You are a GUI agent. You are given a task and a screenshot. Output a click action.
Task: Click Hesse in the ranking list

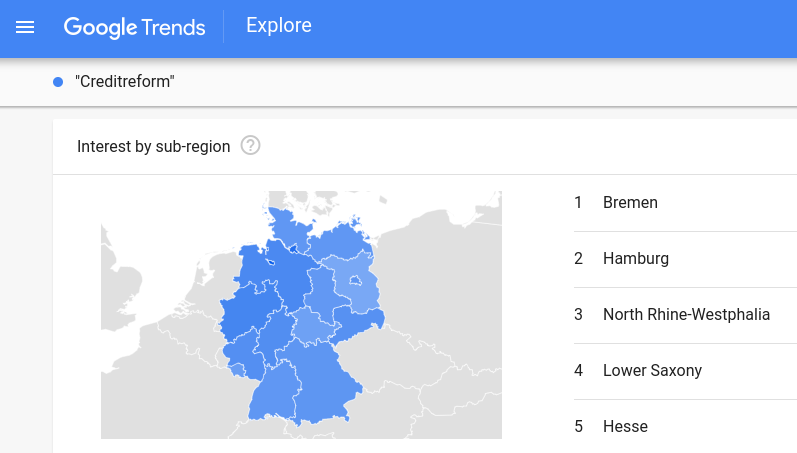625,427
